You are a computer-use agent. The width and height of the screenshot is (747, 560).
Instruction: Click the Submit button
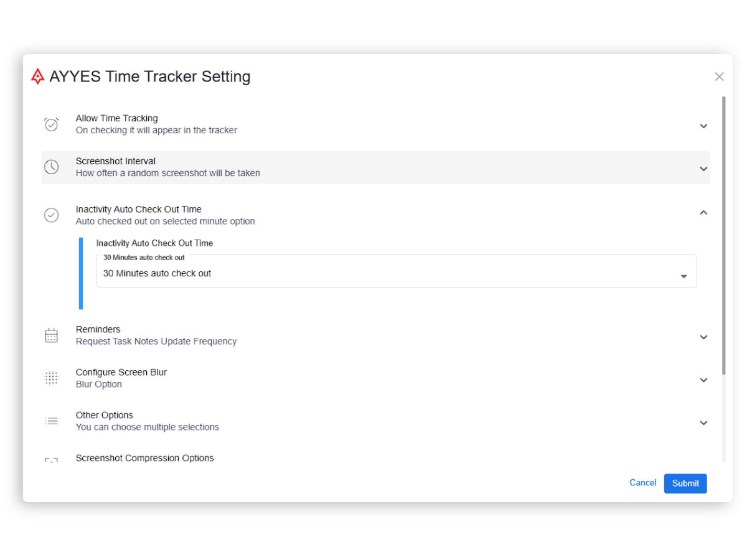pyautogui.click(x=685, y=483)
